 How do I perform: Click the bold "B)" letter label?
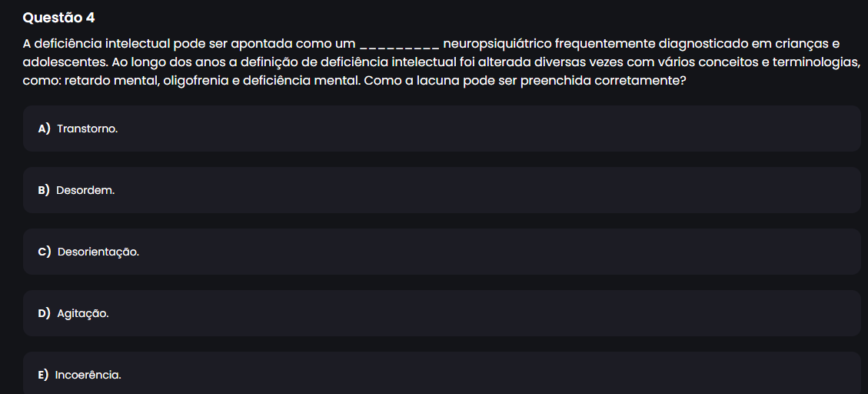(x=44, y=190)
